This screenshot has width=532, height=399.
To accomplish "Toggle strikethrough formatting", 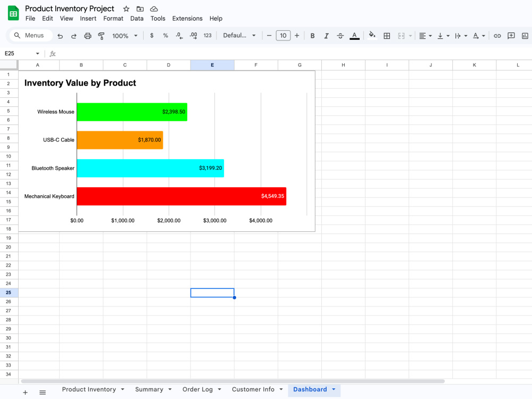I will click(x=340, y=36).
